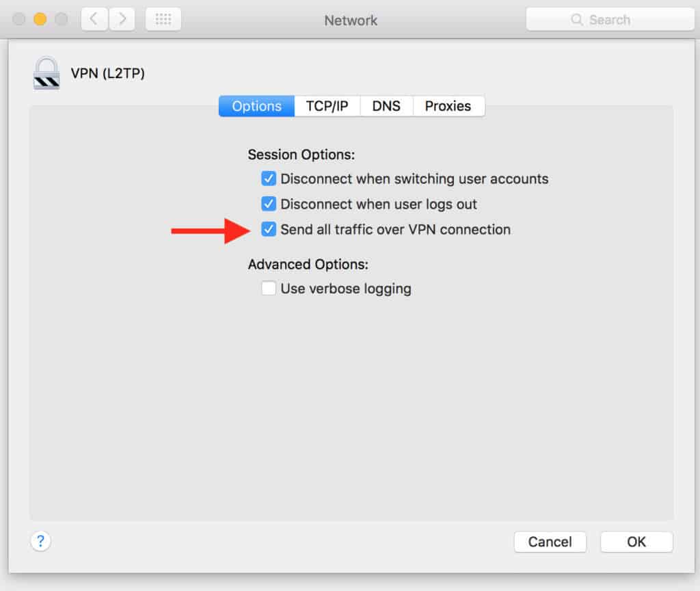Click the search magnifier icon

tap(578, 19)
